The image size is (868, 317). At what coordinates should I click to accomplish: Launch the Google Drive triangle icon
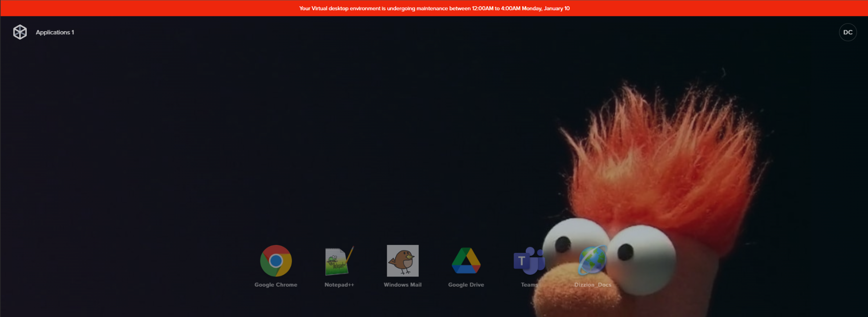[466, 261]
